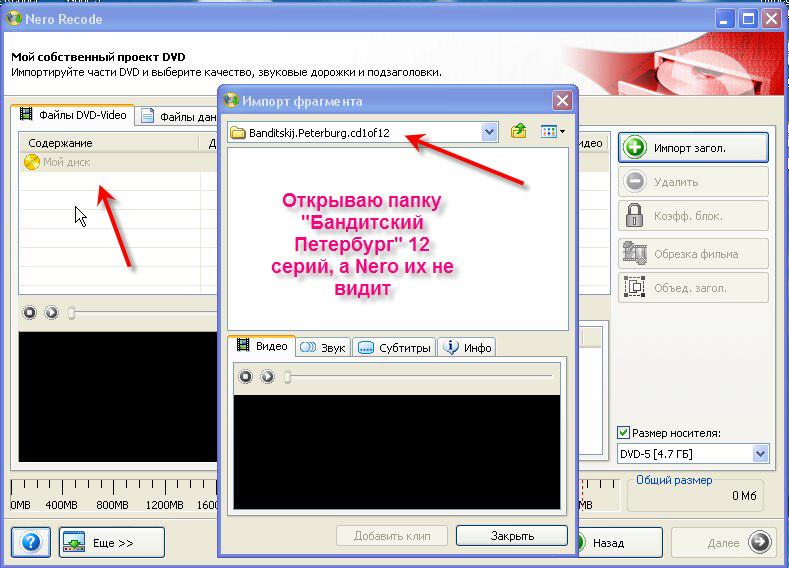The width and height of the screenshot is (789, 568).
Task: Open help with the question mark button
Action: 31,542
